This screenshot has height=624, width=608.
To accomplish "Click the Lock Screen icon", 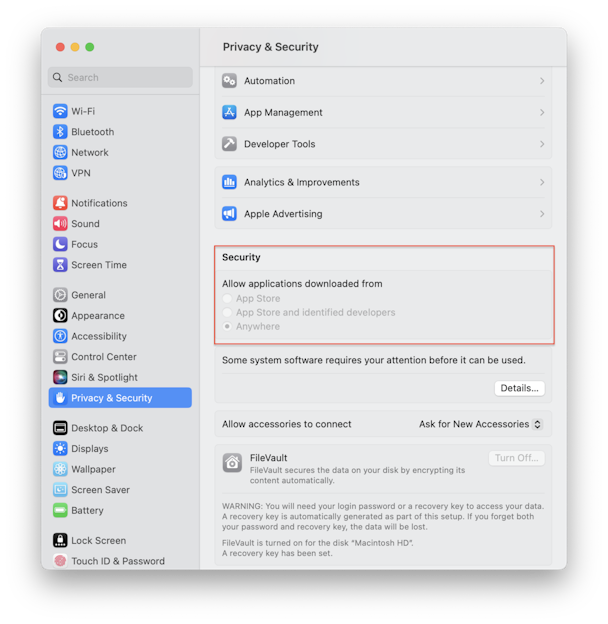I will pyautogui.click(x=60, y=540).
